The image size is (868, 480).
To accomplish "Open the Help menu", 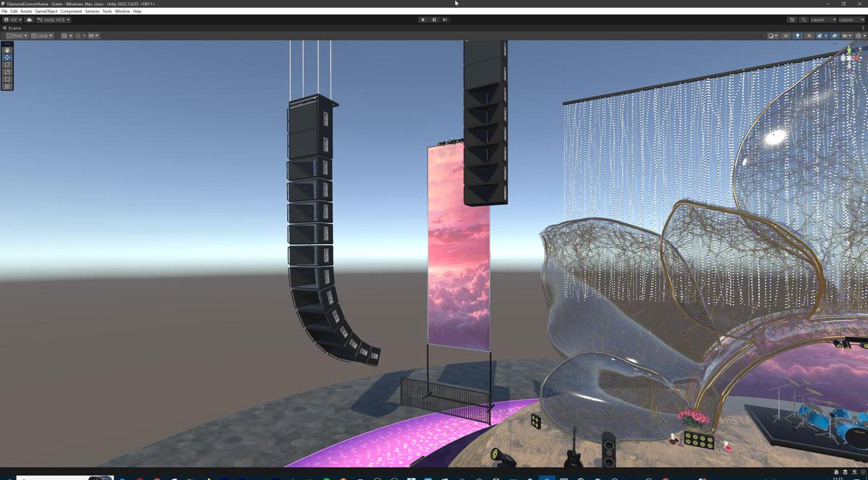I will tap(137, 12).
